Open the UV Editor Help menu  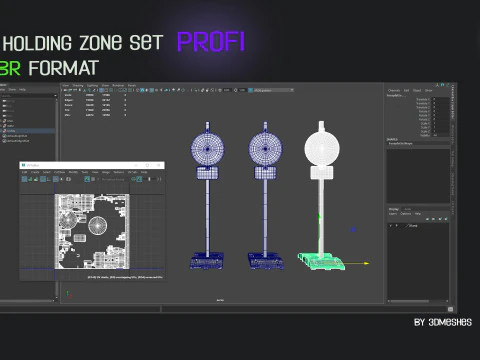tap(144, 172)
